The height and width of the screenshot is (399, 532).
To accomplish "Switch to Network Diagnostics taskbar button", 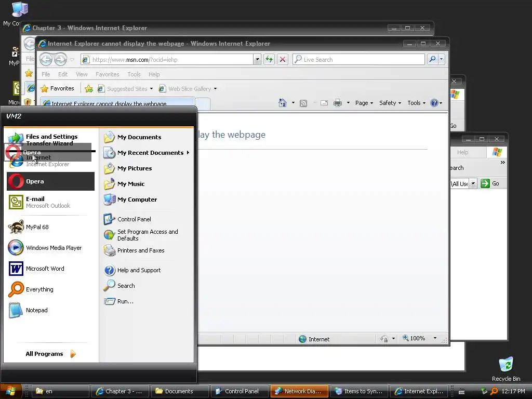I will point(299,391).
